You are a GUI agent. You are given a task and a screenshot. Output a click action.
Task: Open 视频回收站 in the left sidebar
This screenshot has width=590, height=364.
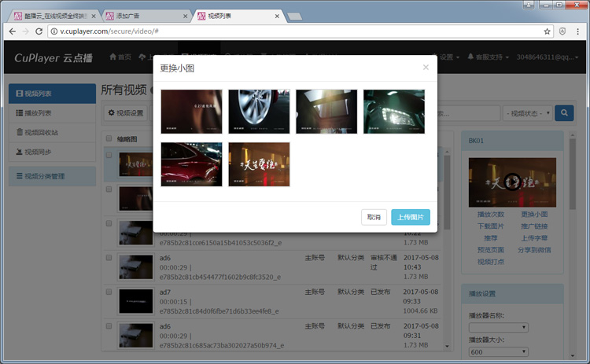[x=41, y=132]
